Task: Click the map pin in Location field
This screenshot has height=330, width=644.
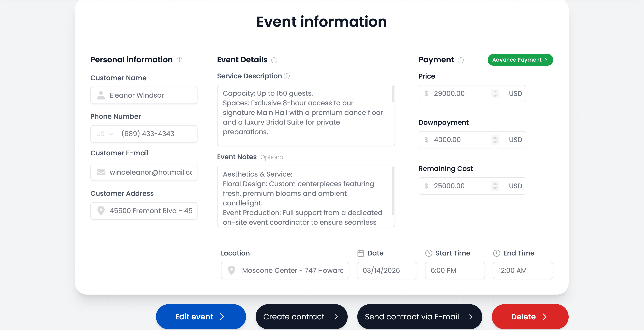Action: point(232,270)
